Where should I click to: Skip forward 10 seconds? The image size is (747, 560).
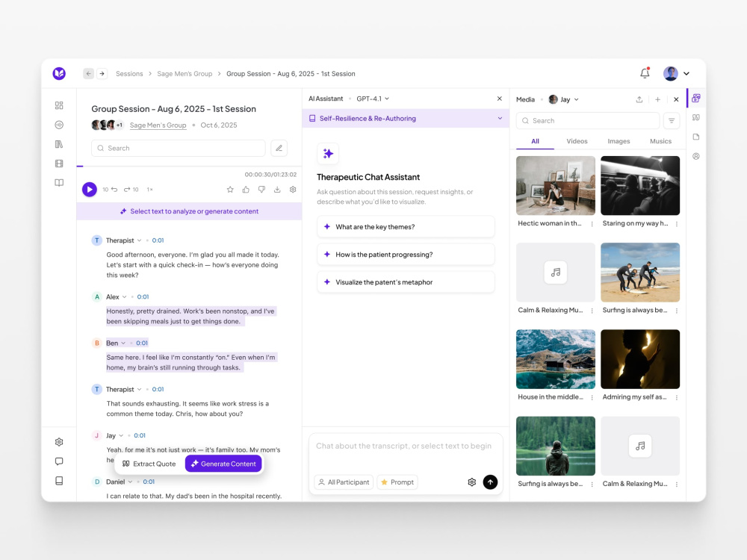131,190
